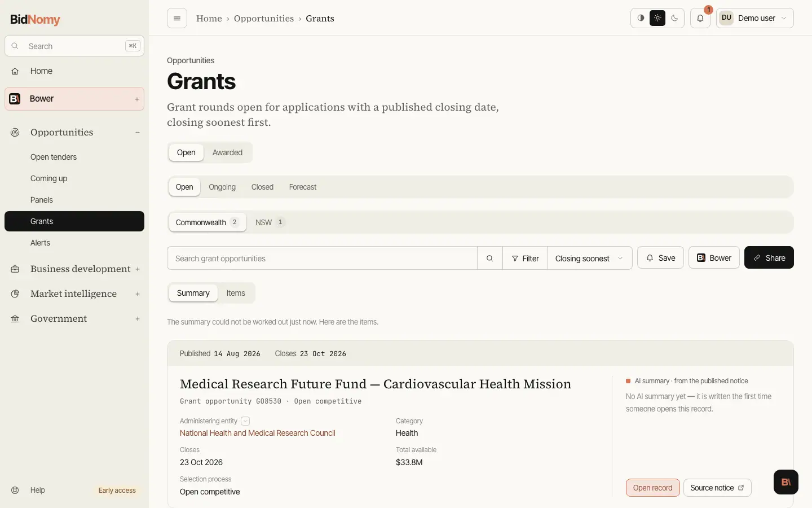Share the grants view

click(769, 257)
